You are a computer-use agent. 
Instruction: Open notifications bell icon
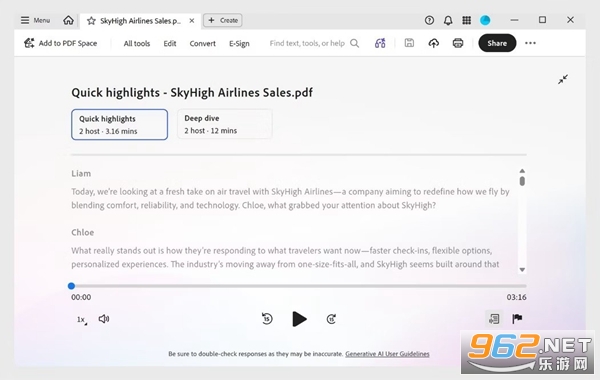448,20
